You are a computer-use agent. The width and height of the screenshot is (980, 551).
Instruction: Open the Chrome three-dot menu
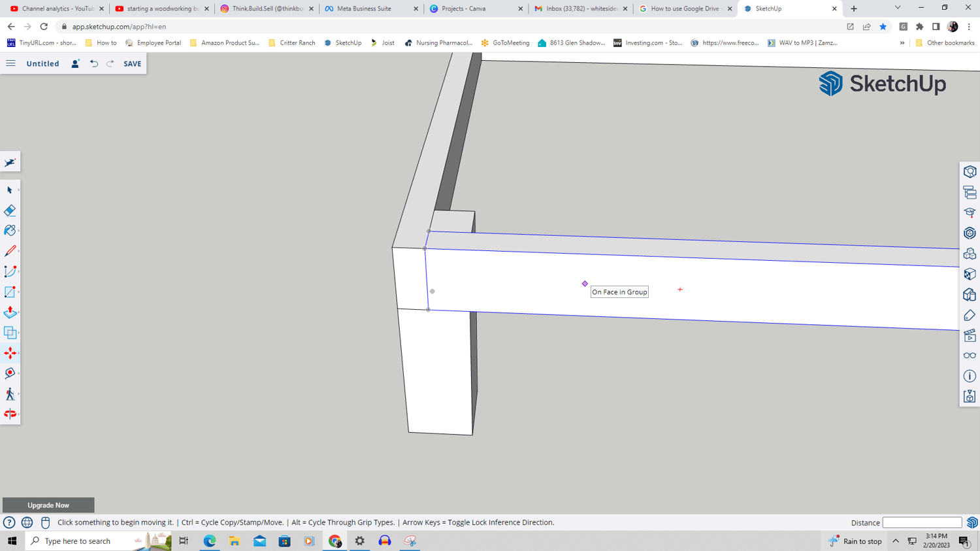pyautogui.click(x=969, y=27)
